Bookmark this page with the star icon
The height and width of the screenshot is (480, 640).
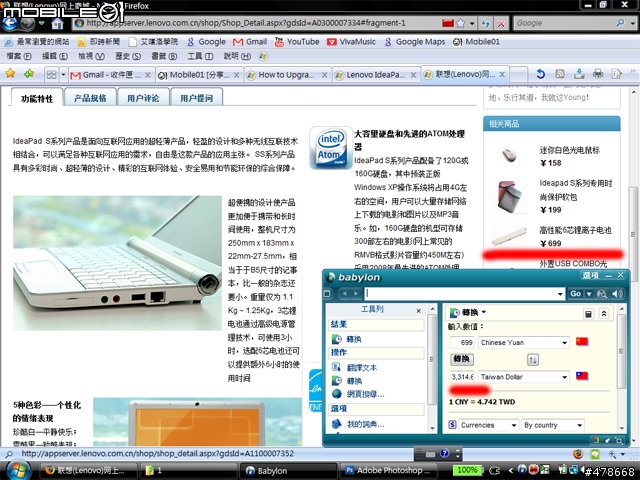[x=460, y=23]
